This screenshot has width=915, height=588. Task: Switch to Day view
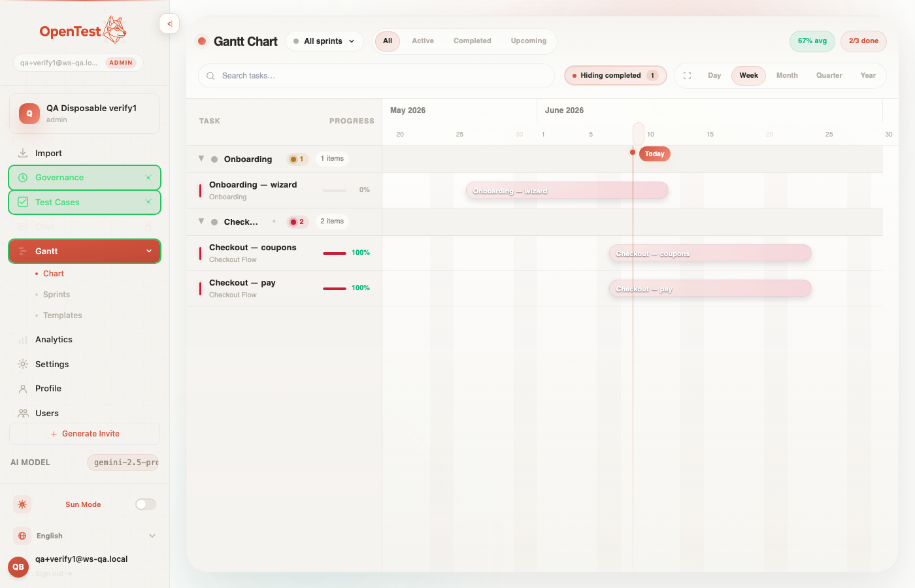[714, 76]
